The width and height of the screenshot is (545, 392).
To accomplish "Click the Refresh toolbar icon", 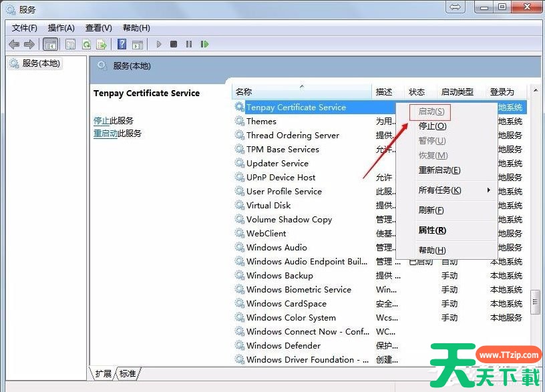I will [86, 44].
